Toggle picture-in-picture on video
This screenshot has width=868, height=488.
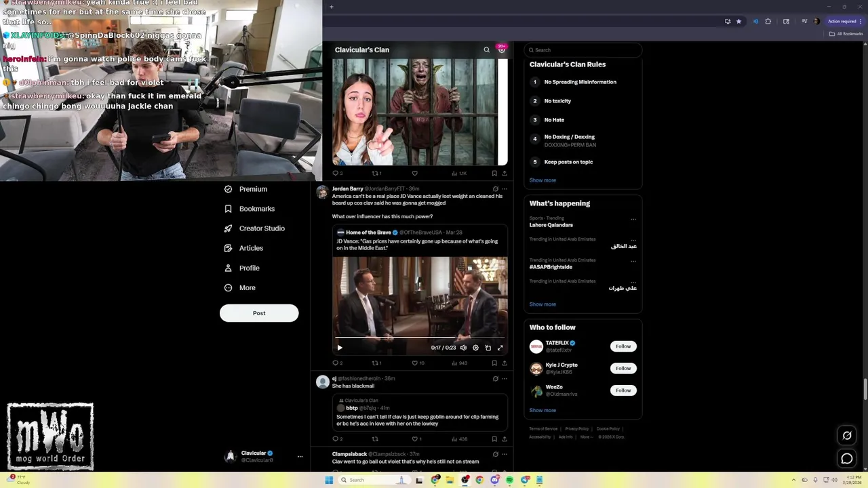(488, 348)
